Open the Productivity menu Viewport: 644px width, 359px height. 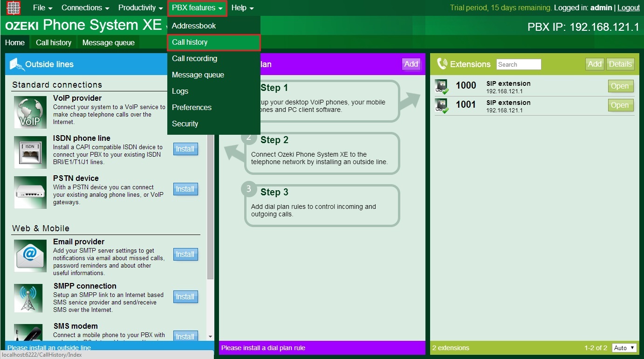[140, 8]
